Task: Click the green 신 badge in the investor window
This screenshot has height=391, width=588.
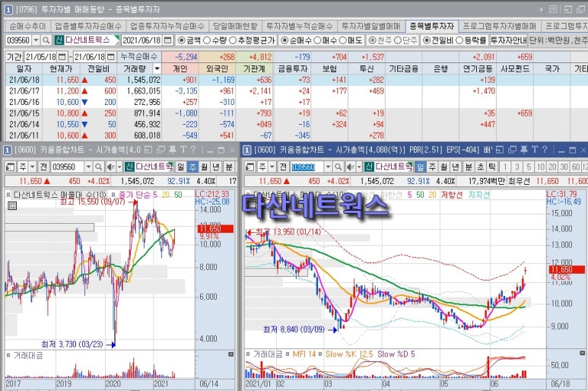Action: pos(59,40)
